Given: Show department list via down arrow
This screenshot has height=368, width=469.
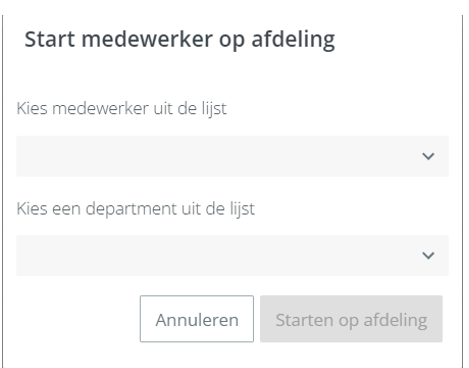Looking at the screenshot, I should 428,255.
